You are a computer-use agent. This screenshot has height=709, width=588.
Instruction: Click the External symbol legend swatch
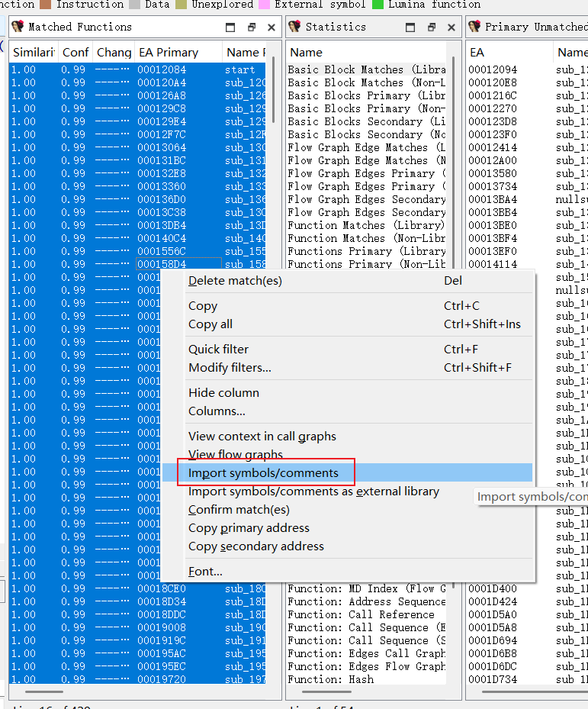click(x=264, y=5)
